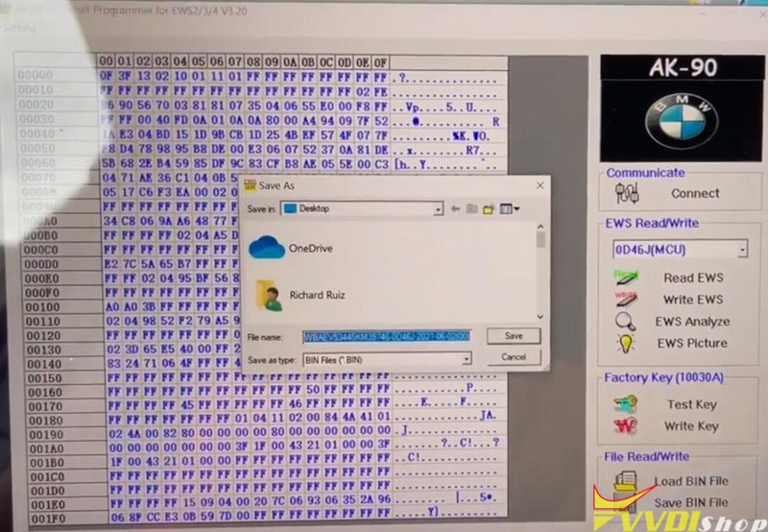This screenshot has width=768, height=532.
Task: Open the View Menu icon in dialog
Action: point(510,209)
